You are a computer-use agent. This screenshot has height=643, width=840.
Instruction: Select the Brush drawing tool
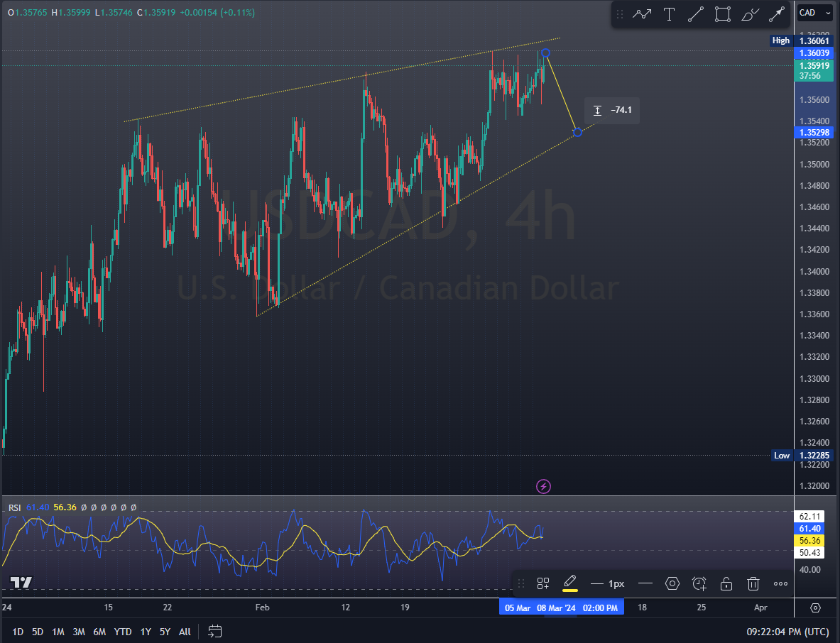click(x=750, y=14)
